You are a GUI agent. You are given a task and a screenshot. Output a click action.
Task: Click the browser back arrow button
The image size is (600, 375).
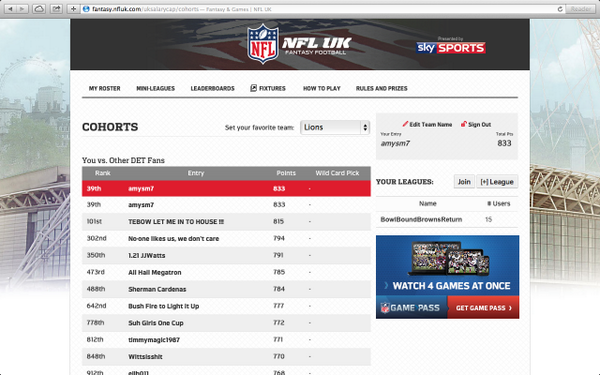[x=11, y=8]
